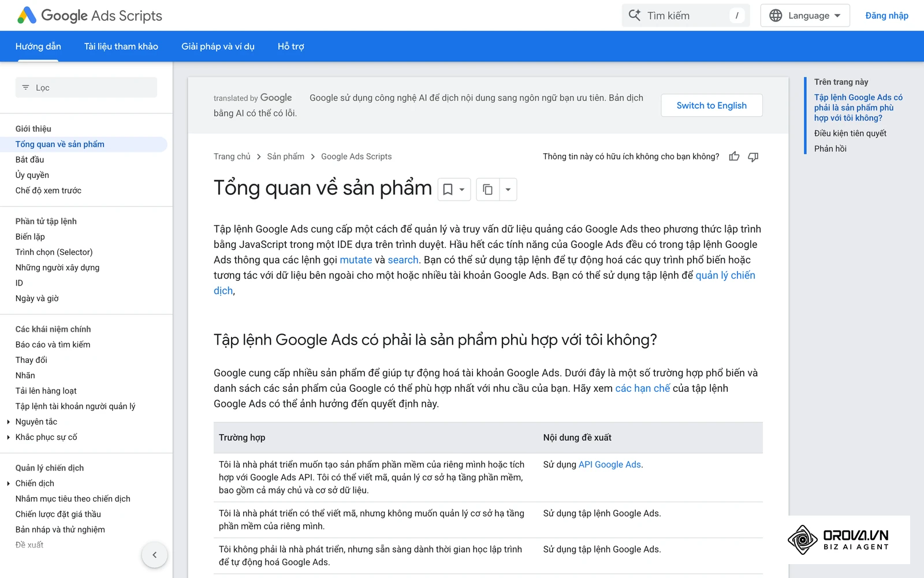Screen dimensions: 924x578
Task: Open Ủy quyền in the sidebar
Action: tap(32, 175)
